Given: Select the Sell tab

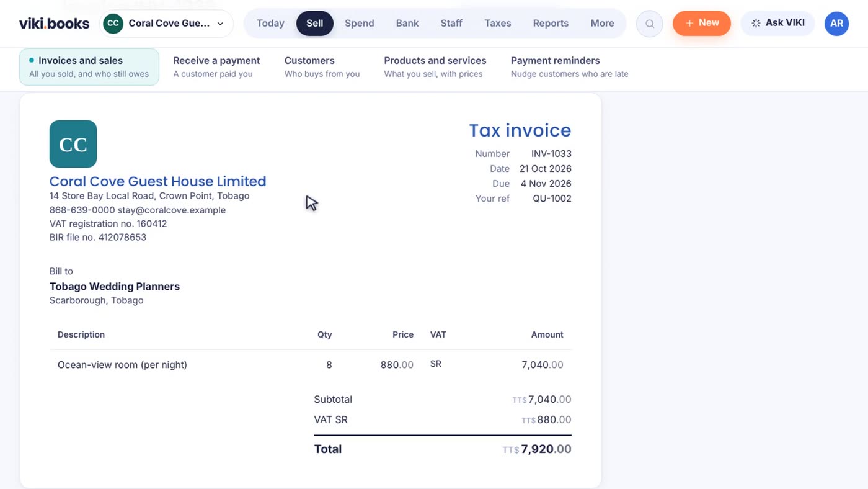Looking at the screenshot, I should point(315,24).
